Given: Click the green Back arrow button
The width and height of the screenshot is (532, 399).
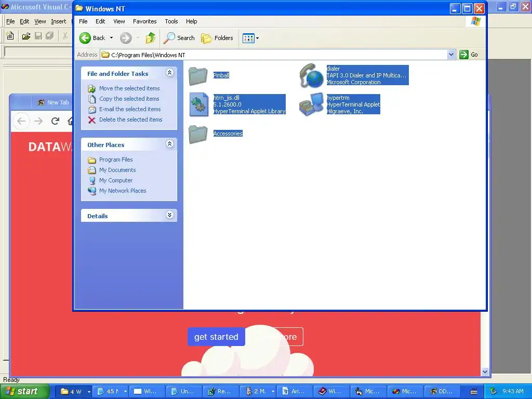Looking at the screenshot, I should pos(85,38).
